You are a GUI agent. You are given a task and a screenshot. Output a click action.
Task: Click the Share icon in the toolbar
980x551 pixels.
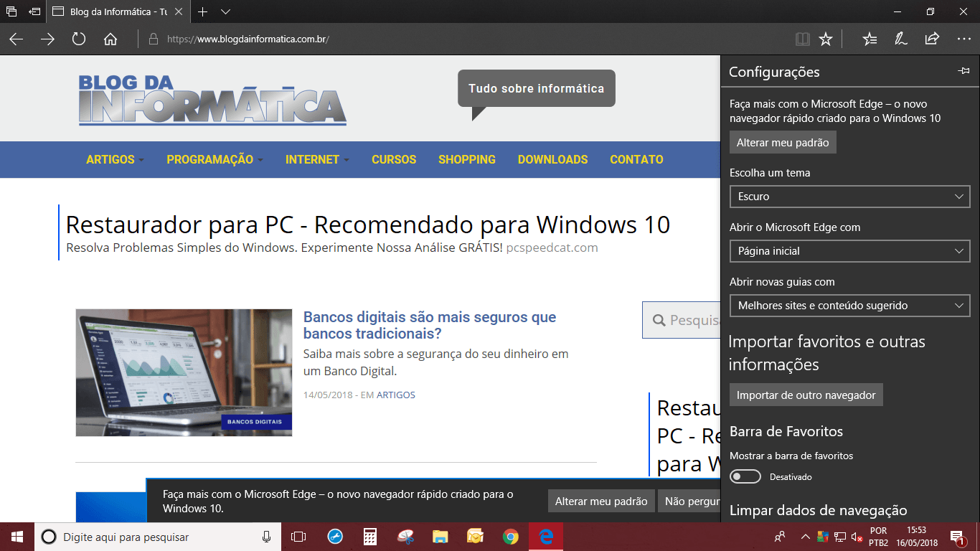[x=932, y=39]
